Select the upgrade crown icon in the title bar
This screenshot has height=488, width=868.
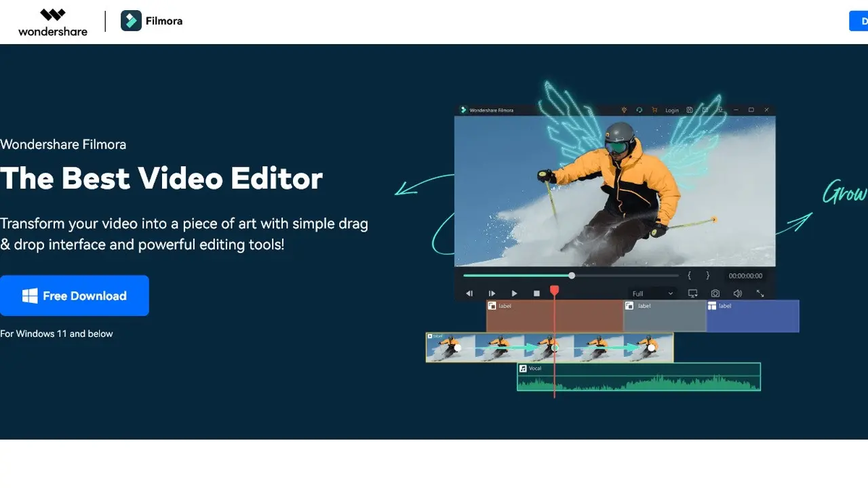(x=624, y=110)
